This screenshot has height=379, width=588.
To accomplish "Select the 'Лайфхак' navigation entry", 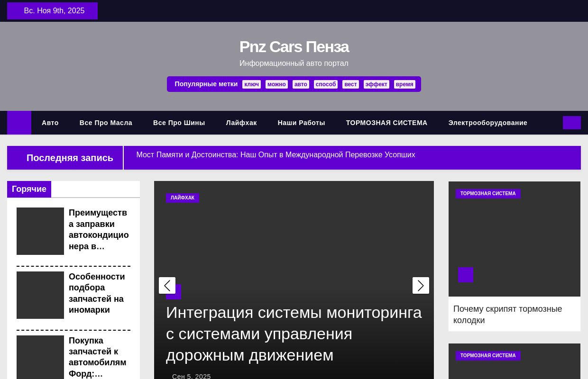I will 241,123.
